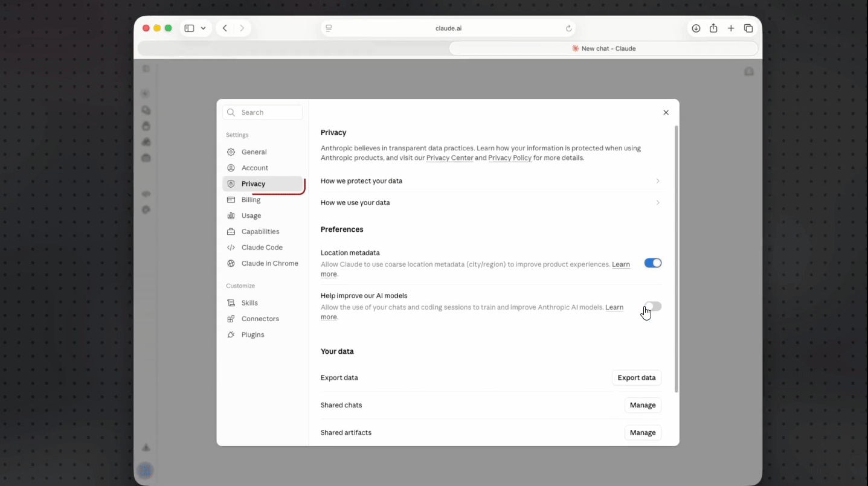Click the settings dialog scrollbar

click(x=677, y=259)
